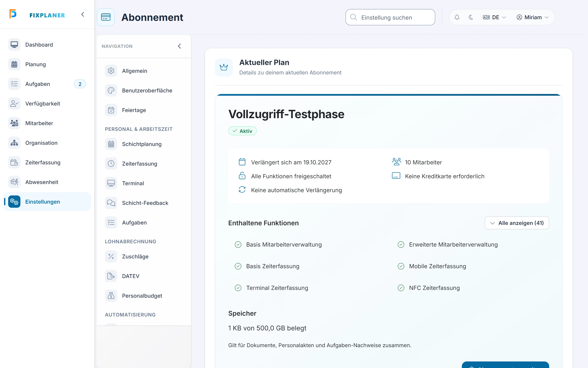
Task: Click the 1 KB von 500,0 GB belegt text
Action: pyautogui.click(x=267, y=328)
